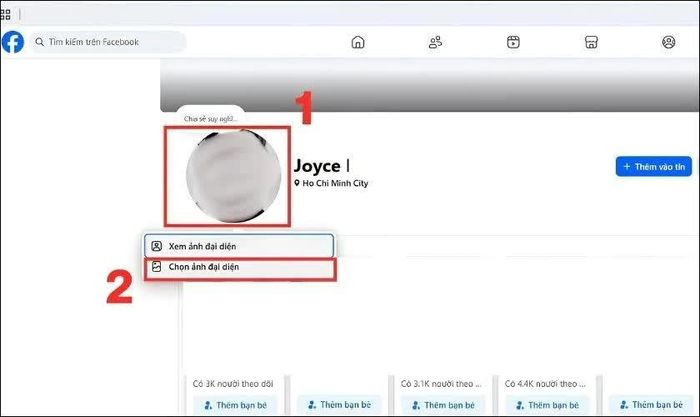Viewport: 700px width, 417px height.
Task: Click the 'Thêm vào tin' button
Action: (x=654, y=167)
